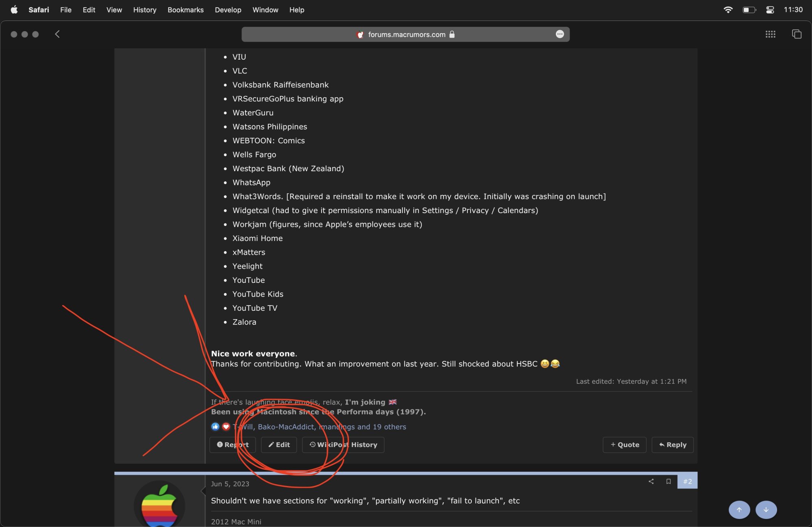
Task: Click the Jun 5, 2023 post date
Action: pyautogui.click(x=230, y=484)
